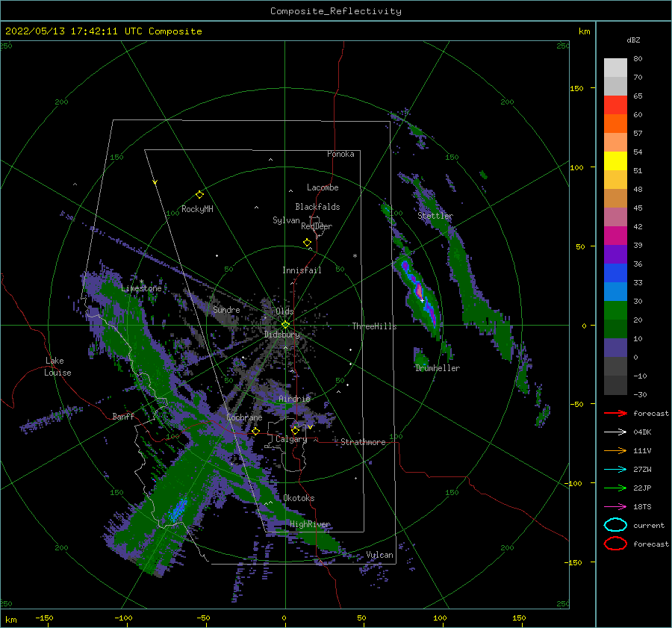The height and width of the screenshot is (628, 672).
Task: Click the current legend label
Action: pyautogui.click(x=648, y=526)
